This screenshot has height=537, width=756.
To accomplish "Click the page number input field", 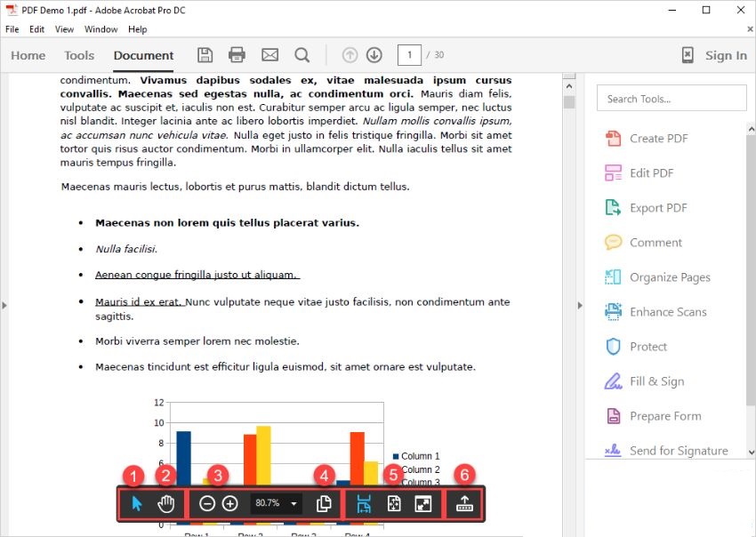I will coord(408,54).
